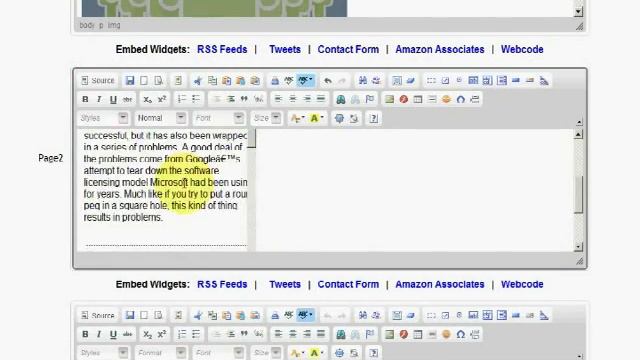Click the Block Quote icon in Page2 editor
640x360 pixels.
(244, 99)
